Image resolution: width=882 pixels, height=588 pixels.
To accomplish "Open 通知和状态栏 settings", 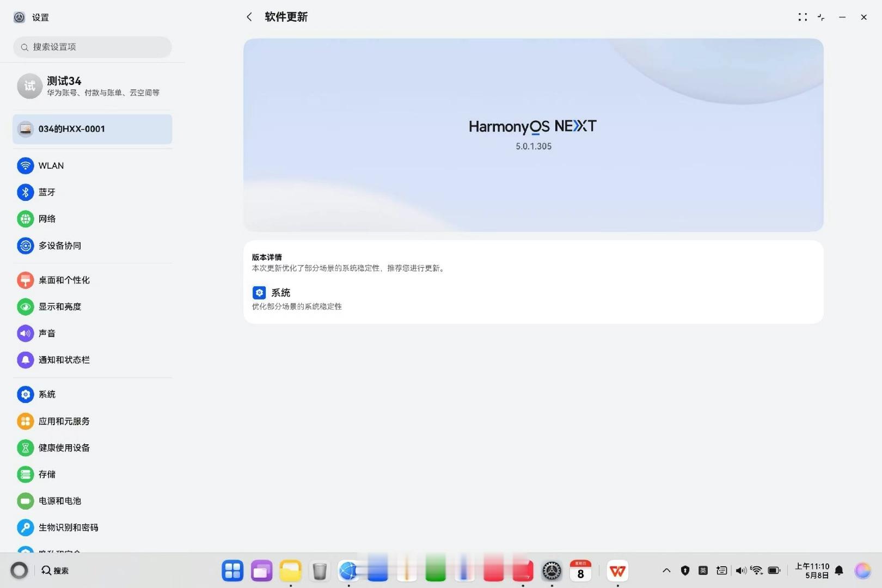I will 93,360.
